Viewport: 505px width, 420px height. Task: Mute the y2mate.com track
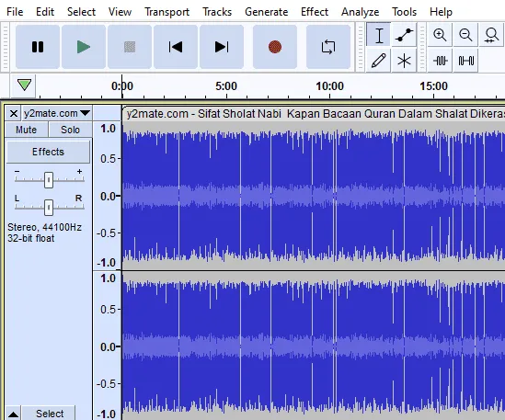coord(27,130)
